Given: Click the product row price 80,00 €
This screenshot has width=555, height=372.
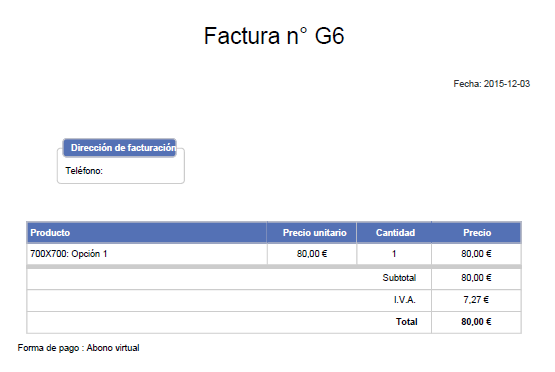Looking at the screenshot, I should coord(476,254).
